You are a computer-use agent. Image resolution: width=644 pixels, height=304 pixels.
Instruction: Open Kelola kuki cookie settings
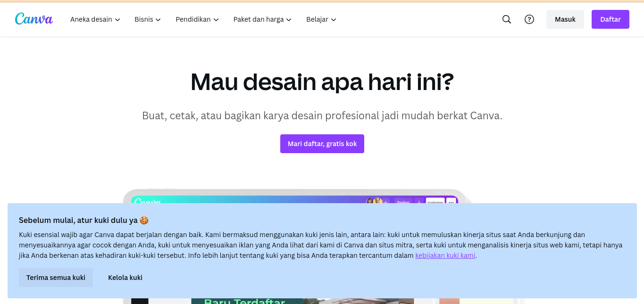[125, 278]
